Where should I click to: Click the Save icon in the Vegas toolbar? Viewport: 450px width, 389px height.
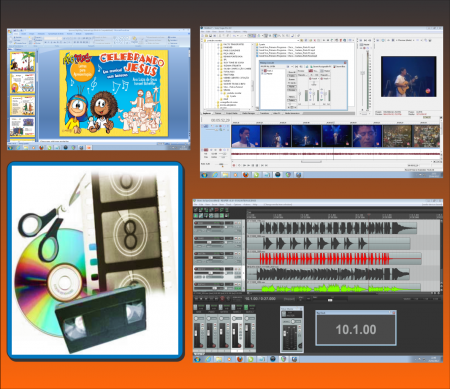pyautogui.click(x=210, y=36)
